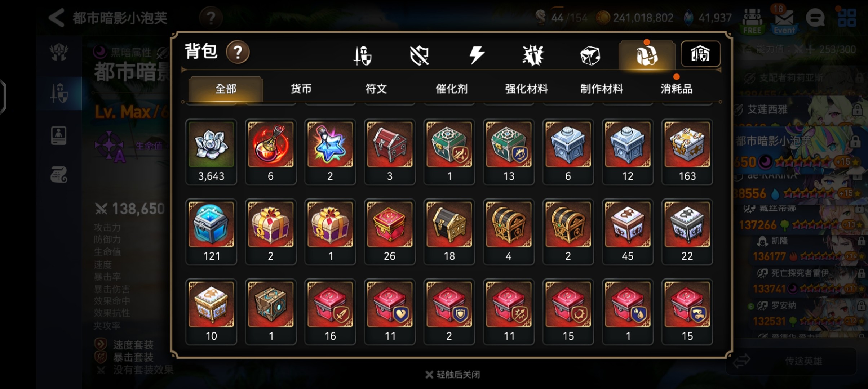The width and height of the screenshot is (868, 389).
Task: Open the spiky burst category icon
Action: [x=533, y=55]
